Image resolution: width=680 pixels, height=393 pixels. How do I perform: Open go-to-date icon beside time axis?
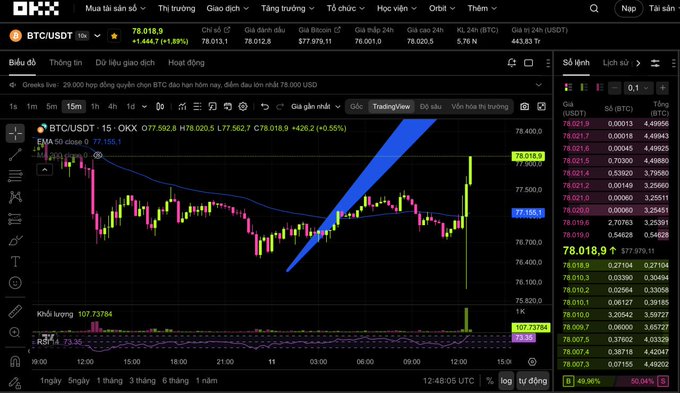click(532, 362)
